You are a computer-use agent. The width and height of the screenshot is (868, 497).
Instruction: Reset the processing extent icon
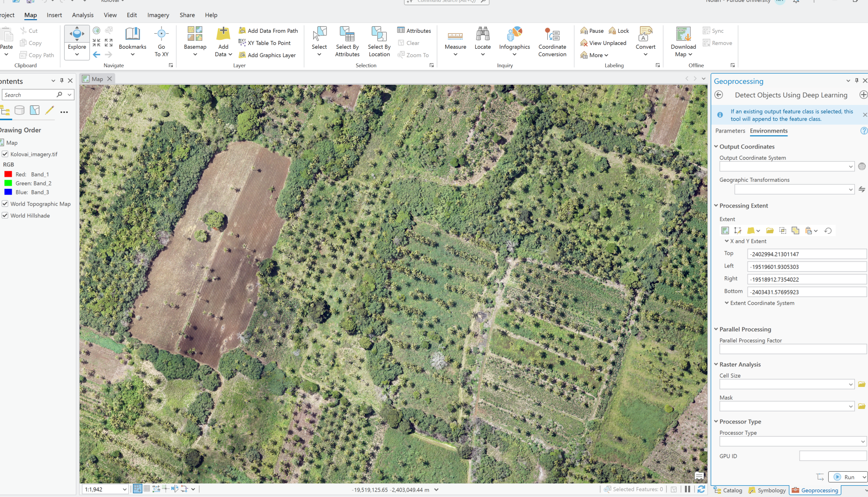[828, 230]
